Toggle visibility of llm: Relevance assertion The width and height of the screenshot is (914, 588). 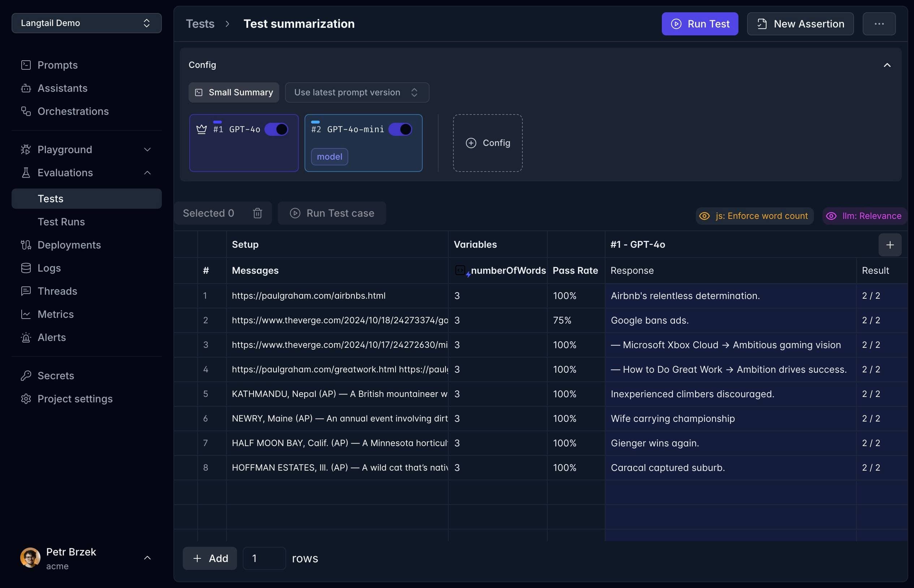(831, 216)
